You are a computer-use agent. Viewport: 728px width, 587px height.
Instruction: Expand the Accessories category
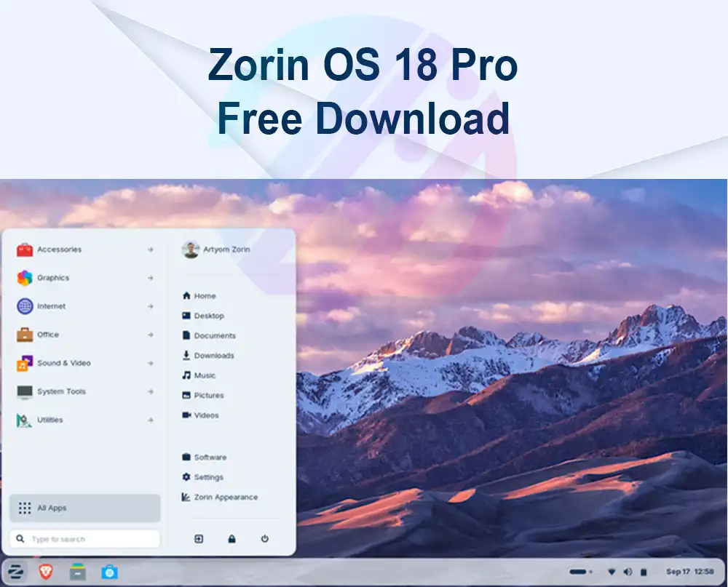[60, 249]
